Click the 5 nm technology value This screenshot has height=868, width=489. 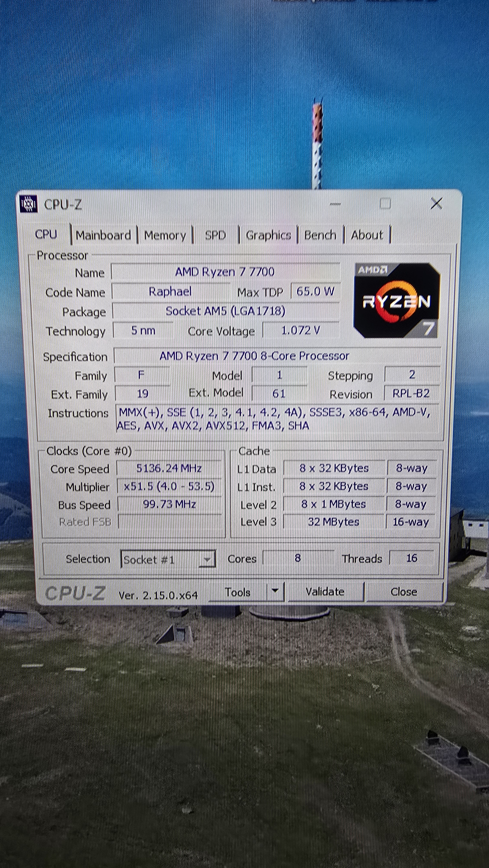tap(143, 330)
